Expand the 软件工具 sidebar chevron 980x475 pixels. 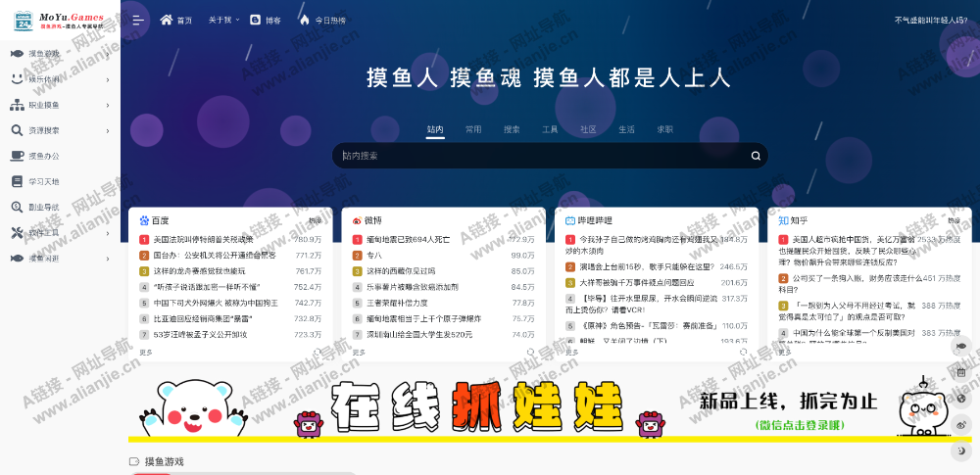point(108,233)
